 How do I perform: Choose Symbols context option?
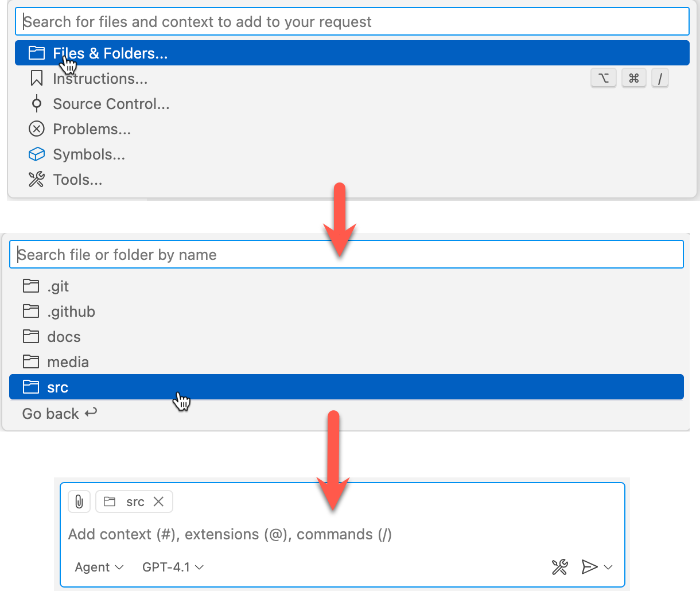89,154
